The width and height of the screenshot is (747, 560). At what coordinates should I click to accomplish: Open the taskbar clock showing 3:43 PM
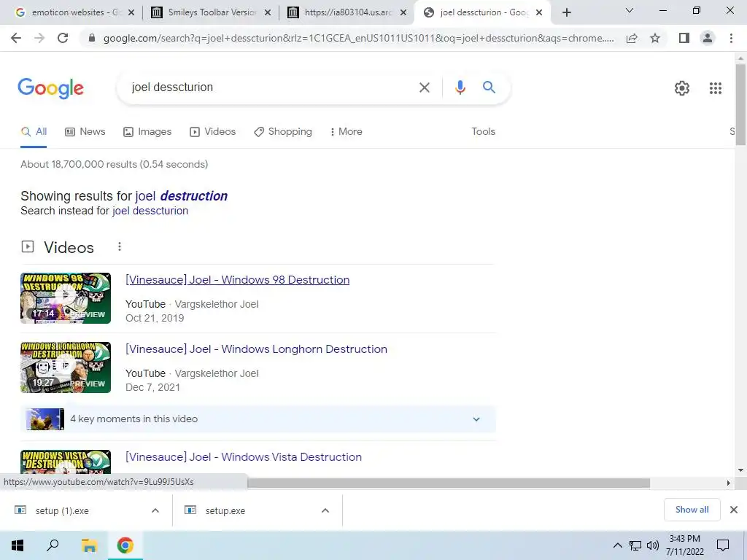click(x=684, y=545)
